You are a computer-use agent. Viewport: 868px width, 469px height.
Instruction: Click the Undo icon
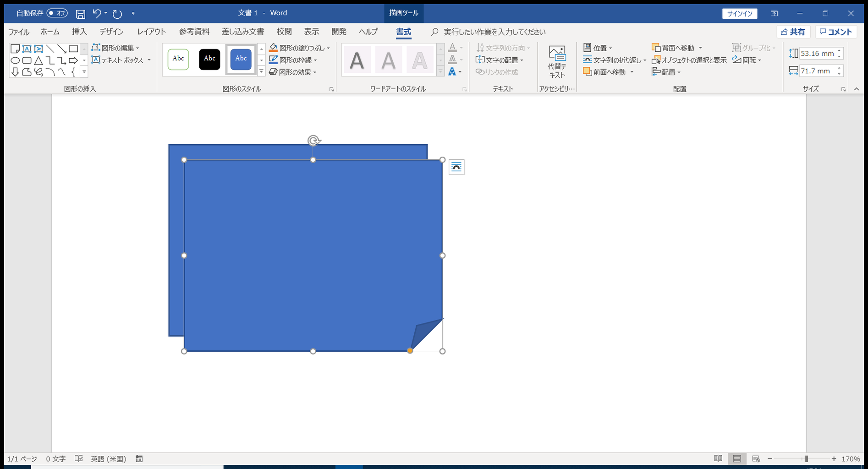[x=97, y=13]
